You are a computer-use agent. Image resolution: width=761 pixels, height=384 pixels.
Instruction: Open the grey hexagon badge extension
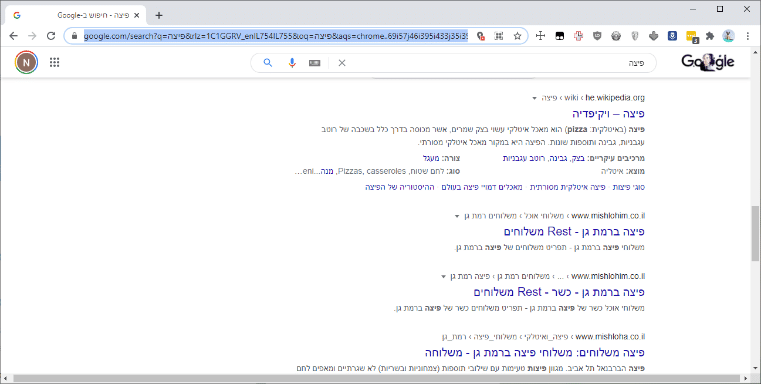click(616, 35)
